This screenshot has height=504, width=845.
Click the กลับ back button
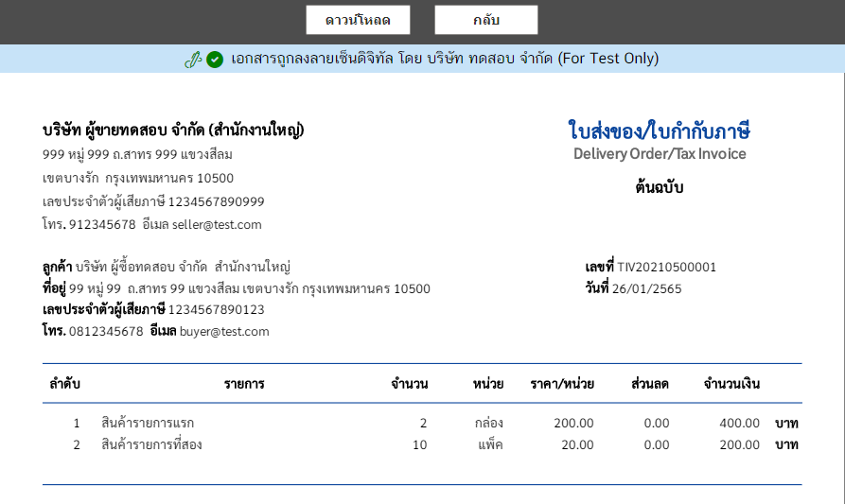click(486, 20)
